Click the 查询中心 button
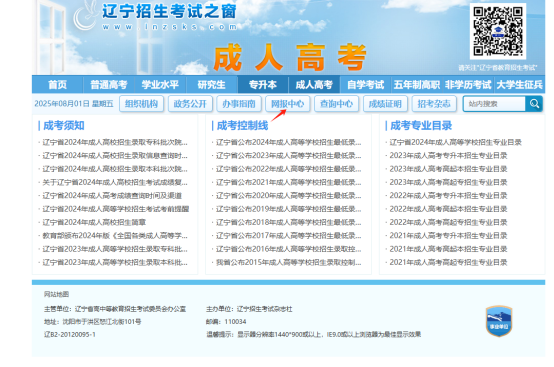 point(336,104)
